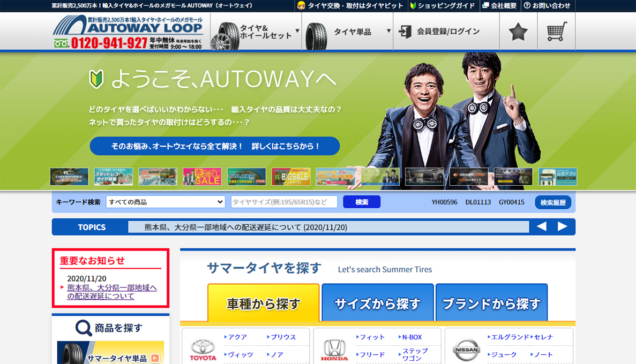Select the サイズから探す tab
Screen dimensions: 636x364
(378, 303)
